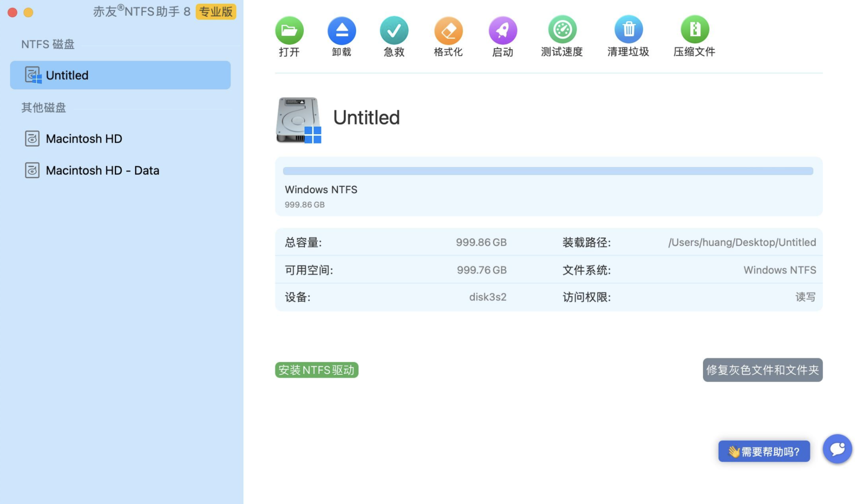
Task: Minimize the window with the yellow button
Action: 28,12
